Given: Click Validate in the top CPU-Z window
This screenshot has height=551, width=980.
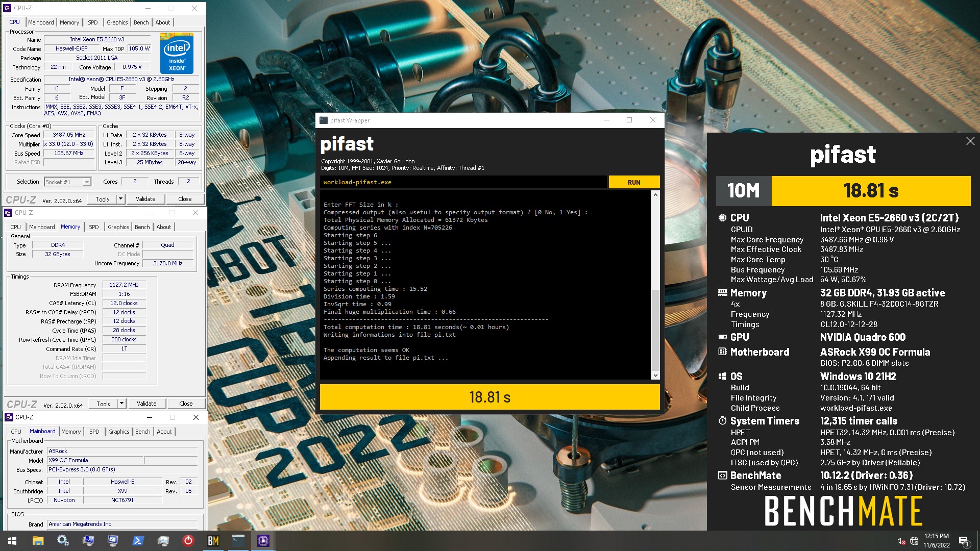Looking at the screenshot, I should (145, 199).
